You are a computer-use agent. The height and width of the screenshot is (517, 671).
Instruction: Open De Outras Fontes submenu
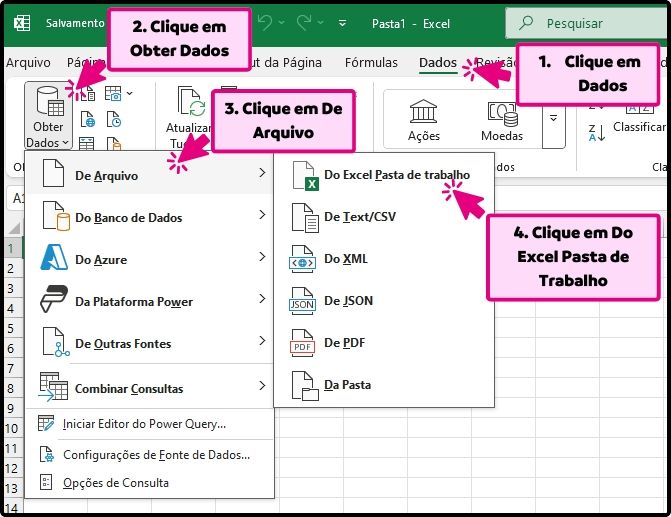(x=149, y=343)
